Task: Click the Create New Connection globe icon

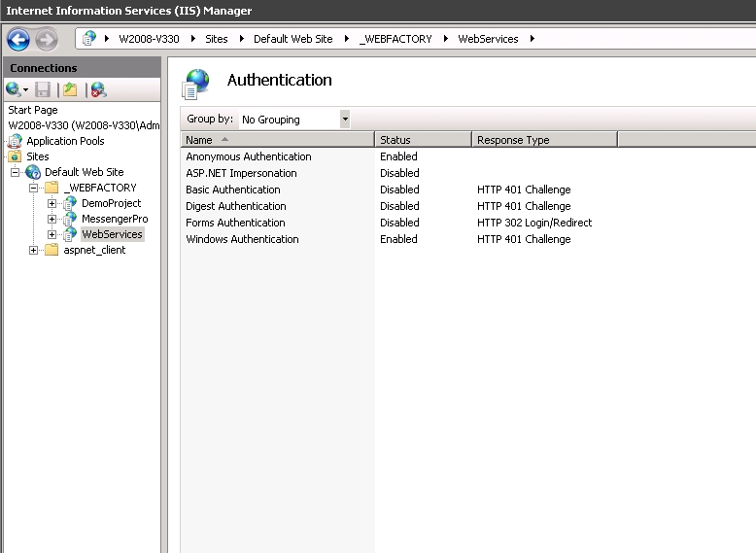Action: (14, 89)
